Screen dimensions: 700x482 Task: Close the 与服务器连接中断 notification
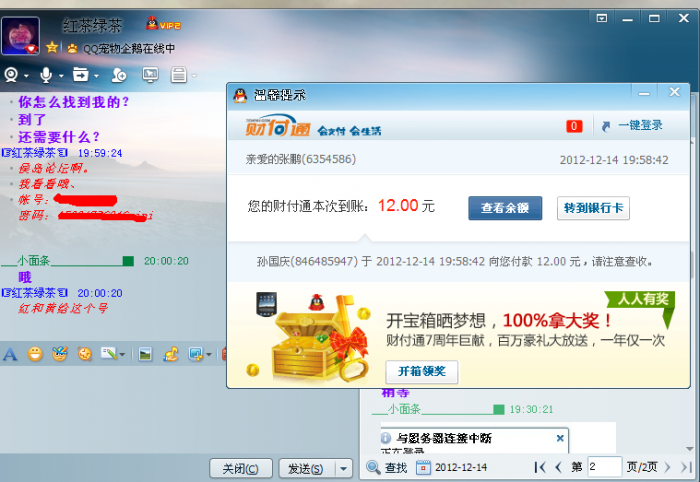[560, 438]
